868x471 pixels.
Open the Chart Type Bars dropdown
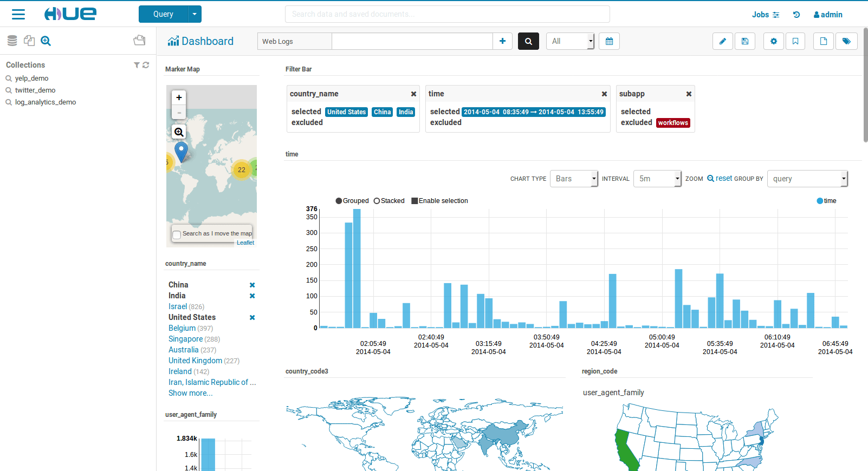pyautogui.click(x=574, y=179)
